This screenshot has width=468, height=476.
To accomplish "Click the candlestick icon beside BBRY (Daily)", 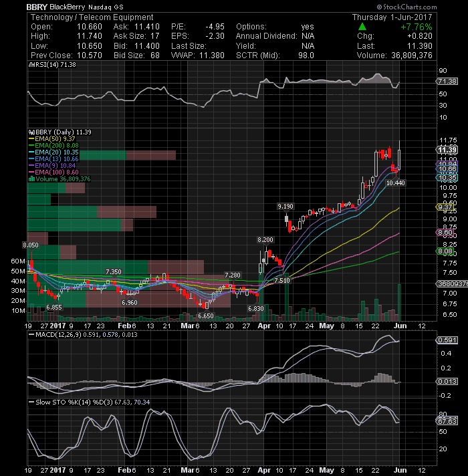I will [31, 132].
